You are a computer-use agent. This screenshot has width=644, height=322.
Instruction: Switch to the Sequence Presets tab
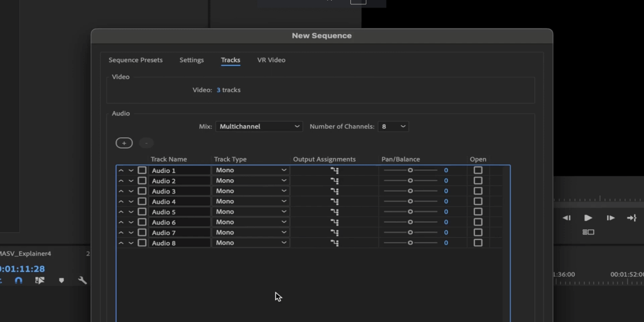pyautogui.click(x=136, y=60)
